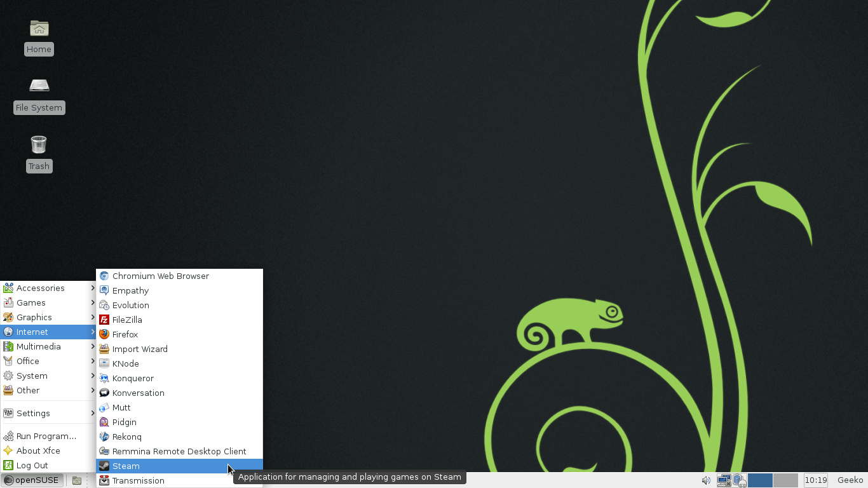This screenshot has height=488, width=868.
Task: Open Remmina Remote Desktop Client
Action: 179,451
